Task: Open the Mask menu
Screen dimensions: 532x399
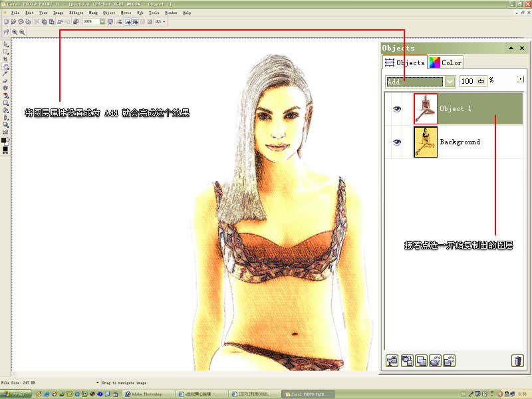Action: (93, 13)
